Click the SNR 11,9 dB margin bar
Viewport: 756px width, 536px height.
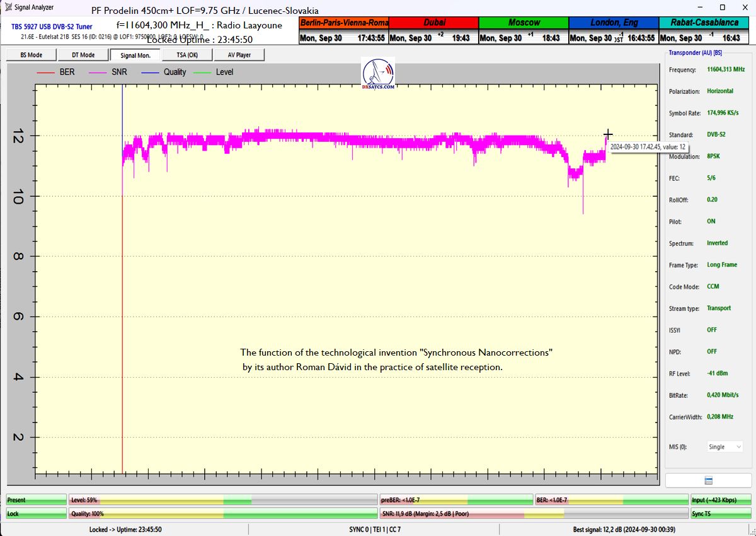coord(533,514)
